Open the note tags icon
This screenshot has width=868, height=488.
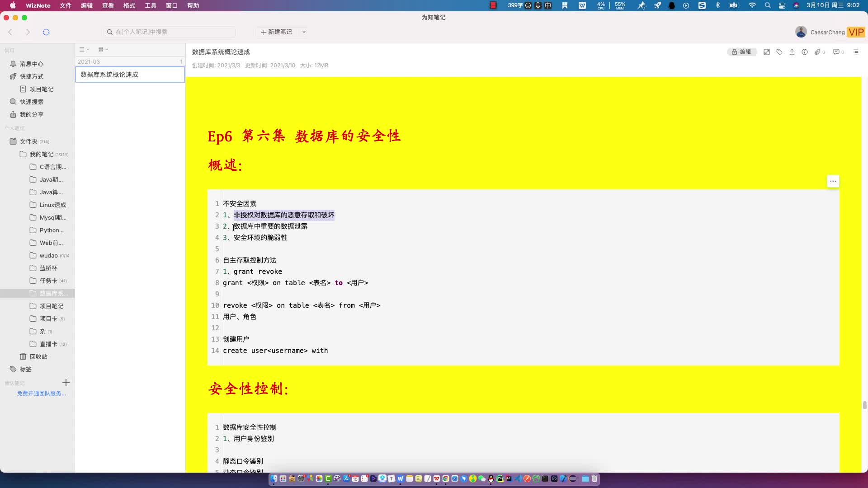779,52
